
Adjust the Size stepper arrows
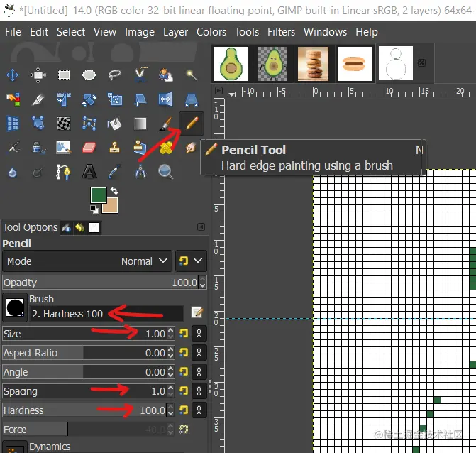[x=170, y=334]
